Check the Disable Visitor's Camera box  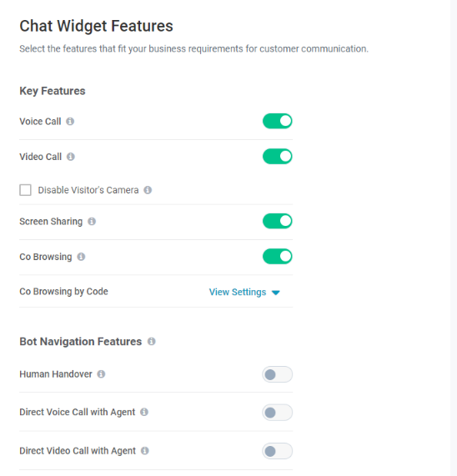[25, 190]
